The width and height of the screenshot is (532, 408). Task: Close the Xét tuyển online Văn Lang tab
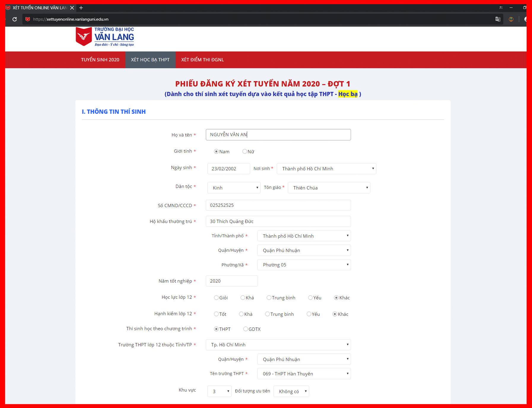72,8
